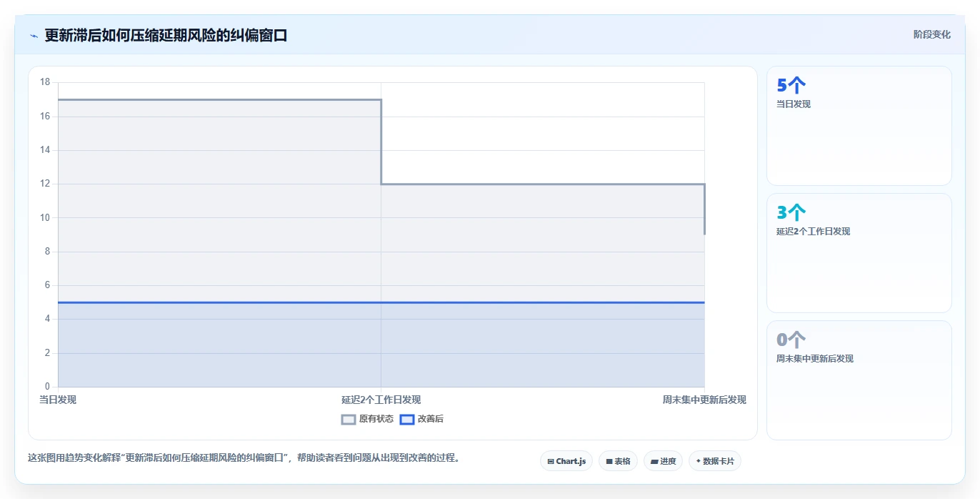Click the 进度 tag icon
980x499 pixels.
click(654, 462)
